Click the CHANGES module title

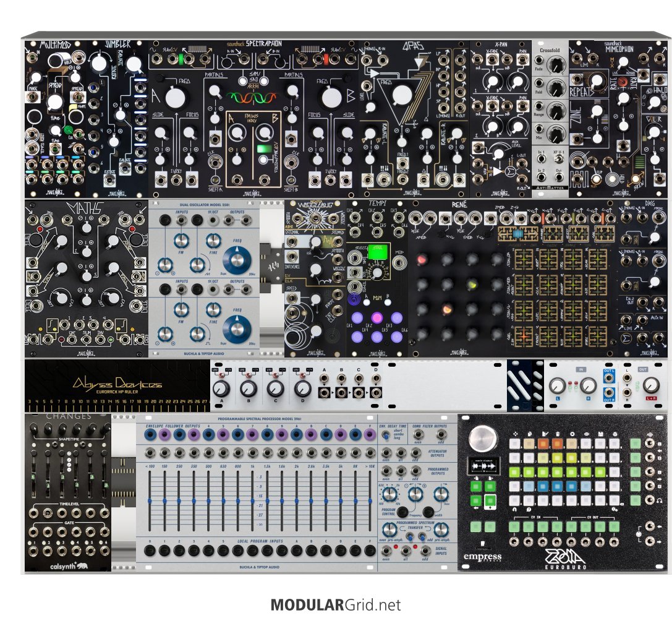coord(69,416)
